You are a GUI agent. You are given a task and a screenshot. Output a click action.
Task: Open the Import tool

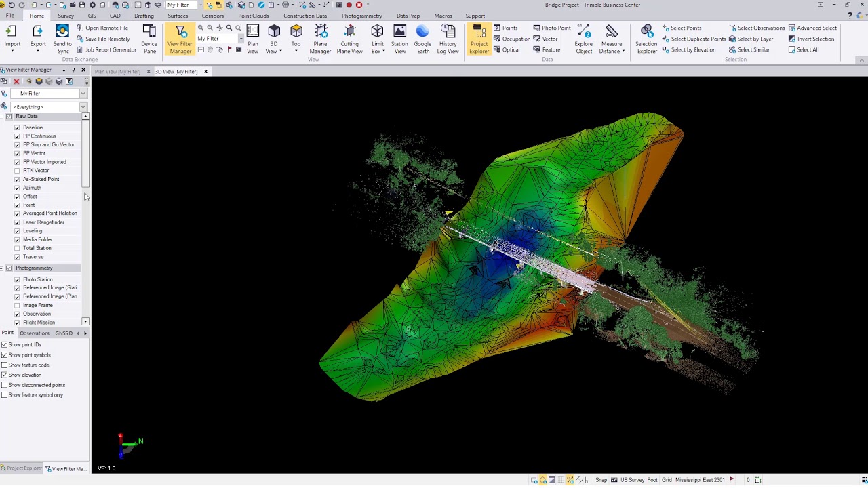pos(12,38)
